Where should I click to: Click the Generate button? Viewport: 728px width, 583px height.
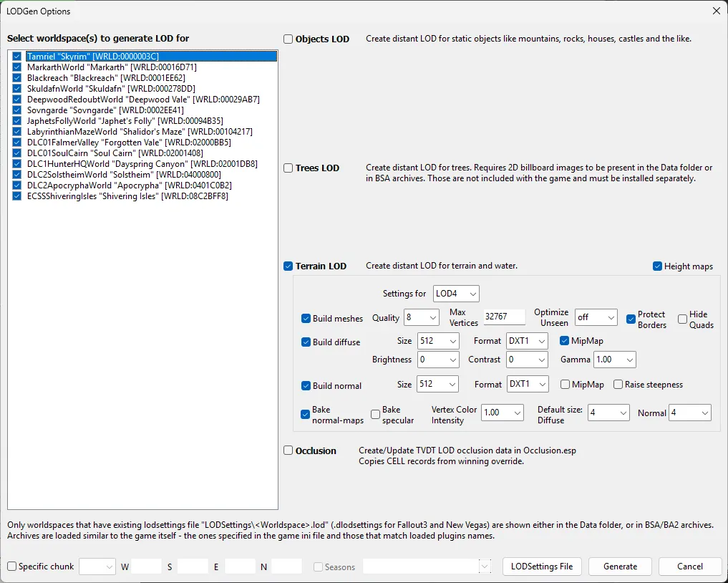coord(620,567)
